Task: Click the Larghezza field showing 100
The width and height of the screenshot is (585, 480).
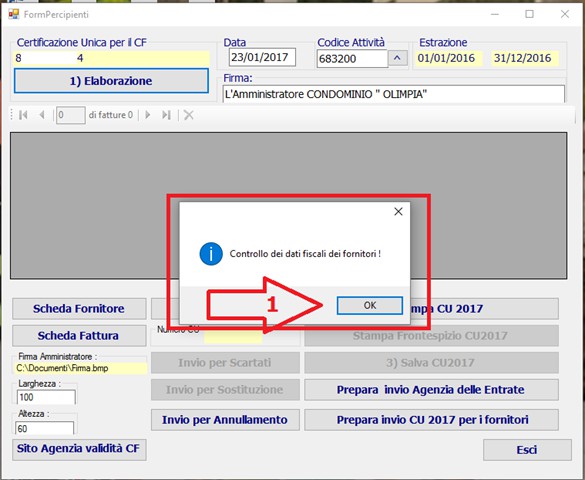Action: point(46,397)
